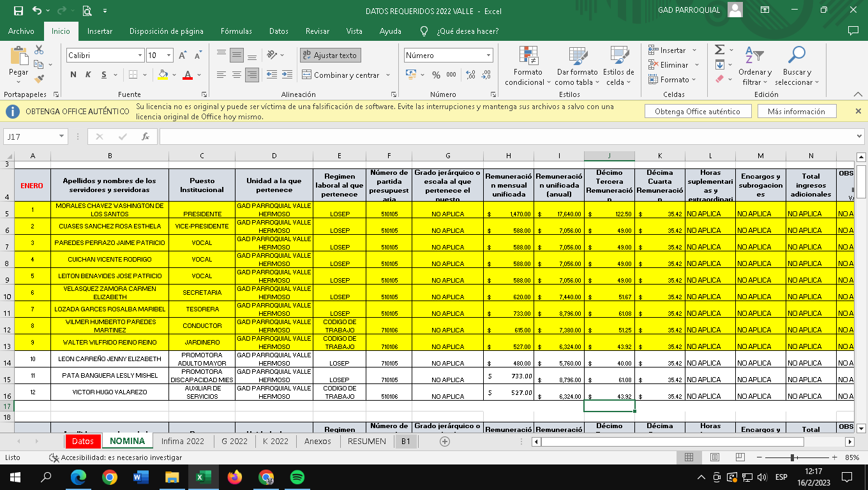Click the Save icon in title bar
This screenshot has height=490, width=868.
tap(18, 11)
